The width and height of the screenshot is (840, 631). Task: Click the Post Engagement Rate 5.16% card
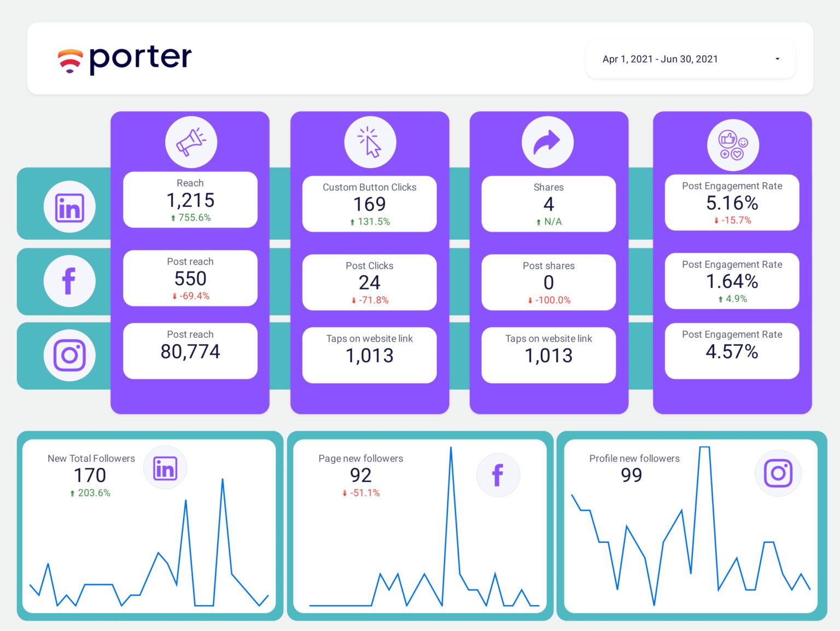[732, 202]
